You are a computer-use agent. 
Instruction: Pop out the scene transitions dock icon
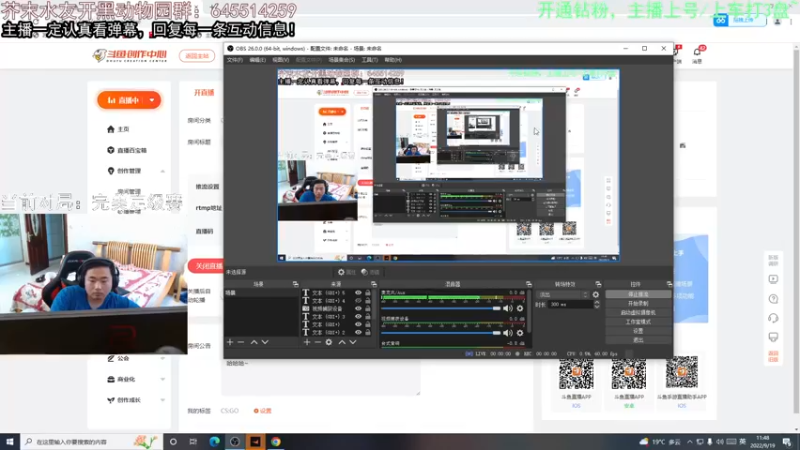coord(598,284)
